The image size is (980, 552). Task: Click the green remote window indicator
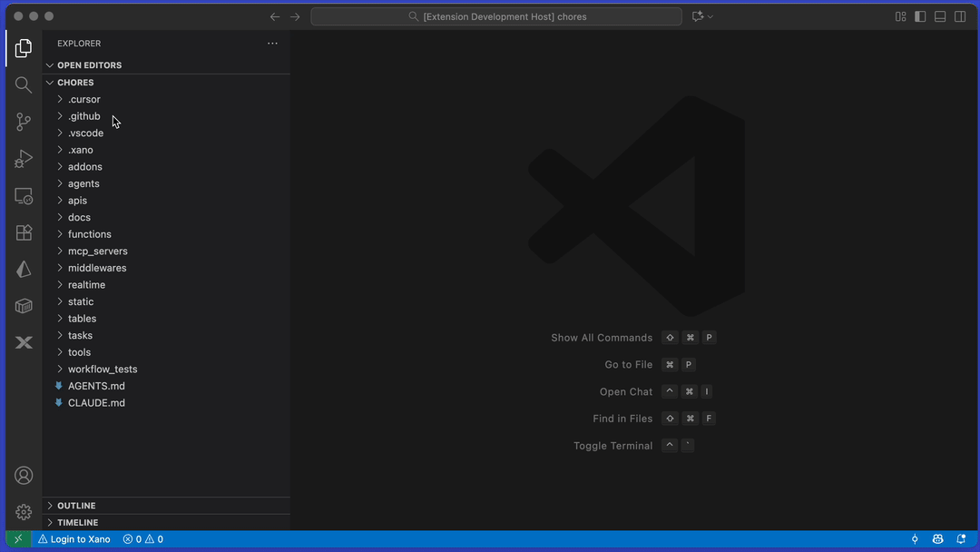tap(18, 539)
